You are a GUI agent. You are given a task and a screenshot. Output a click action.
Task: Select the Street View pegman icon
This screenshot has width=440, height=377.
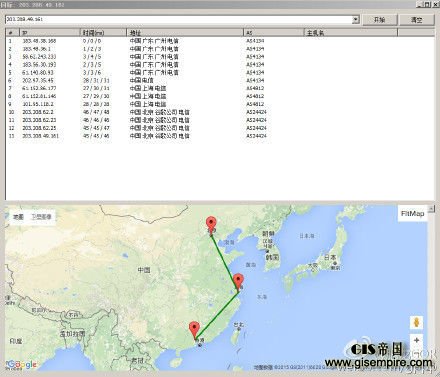(x=416, y=322)
